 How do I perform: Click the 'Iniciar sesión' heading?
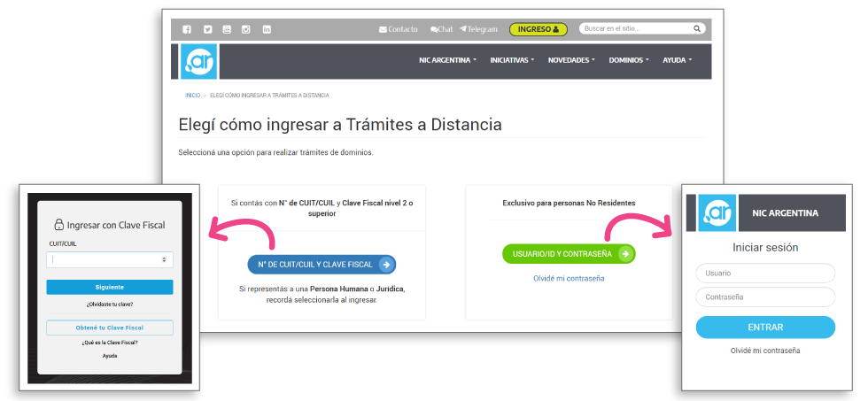click(x=765, y=248)
